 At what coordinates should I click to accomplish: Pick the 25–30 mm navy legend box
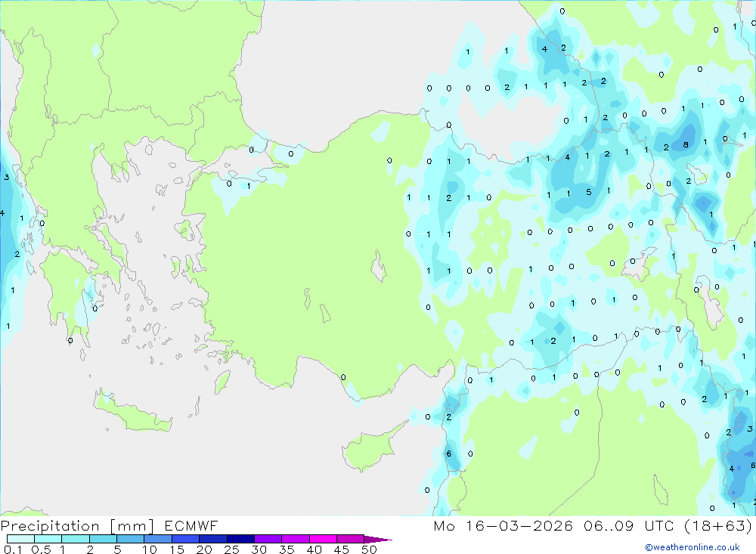pos(240,539)
